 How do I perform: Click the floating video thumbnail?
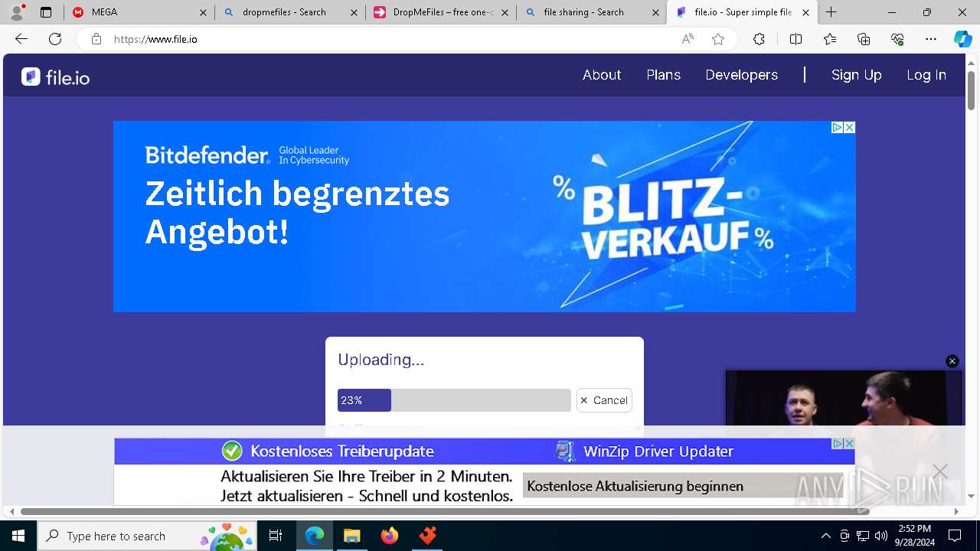842,399
